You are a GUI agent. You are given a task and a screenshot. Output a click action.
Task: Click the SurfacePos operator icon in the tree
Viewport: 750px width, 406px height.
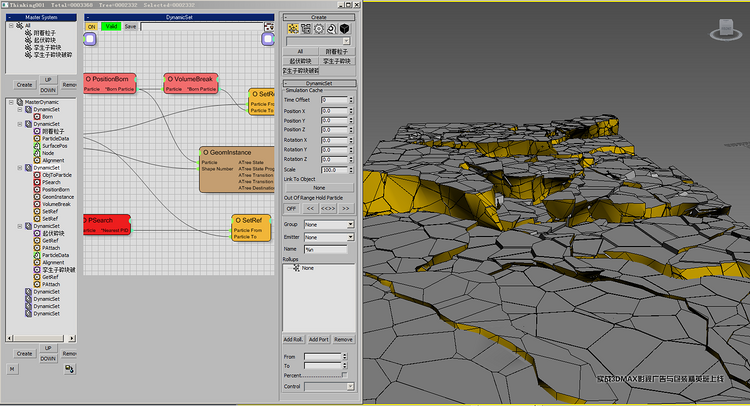pyautogui.click(x=37, y=146)
